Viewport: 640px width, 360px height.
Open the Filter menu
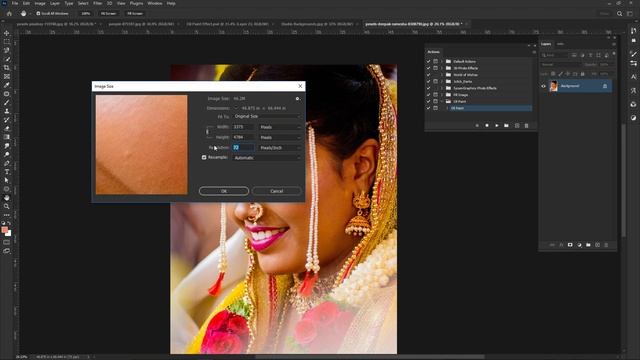pyautogui.click(x=98, y=3)
